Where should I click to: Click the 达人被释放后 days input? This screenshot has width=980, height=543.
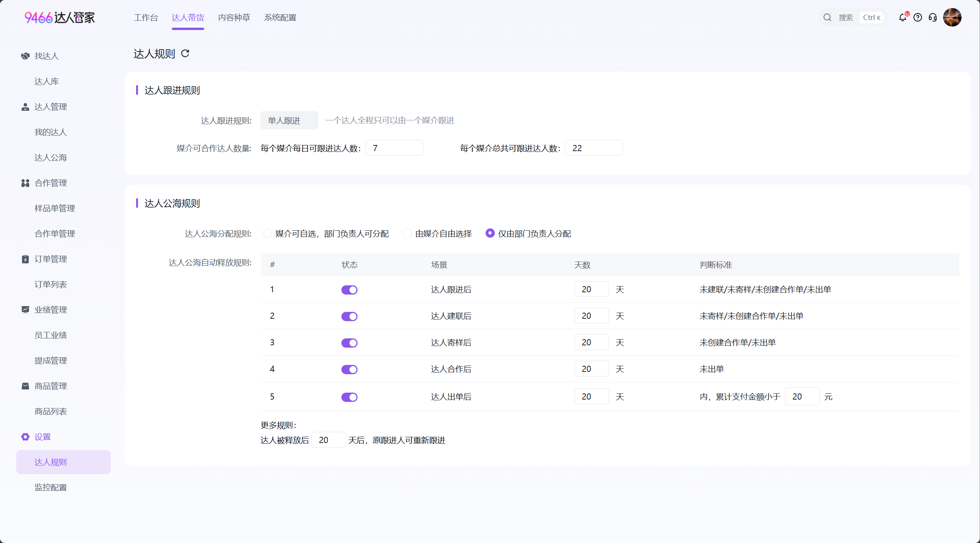[x=329, y=440]
